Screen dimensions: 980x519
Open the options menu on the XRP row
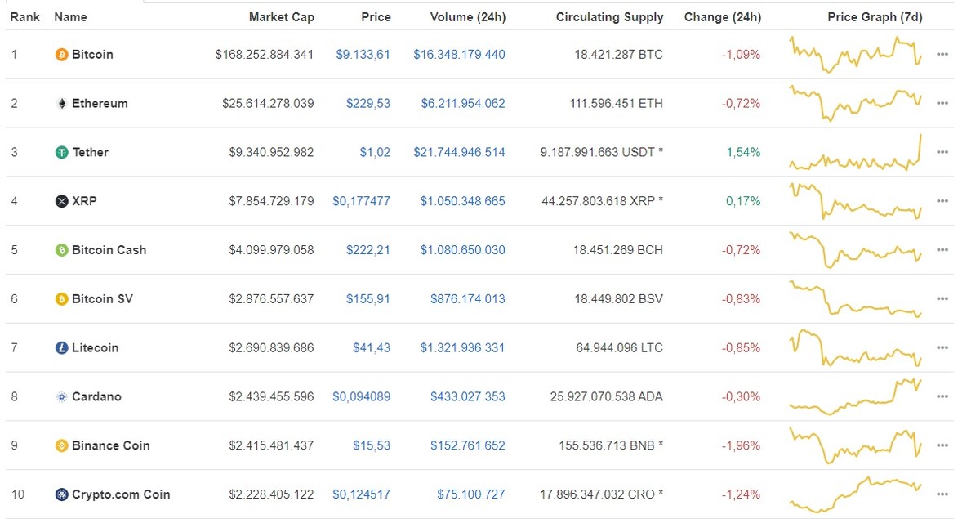pos(942,201)
